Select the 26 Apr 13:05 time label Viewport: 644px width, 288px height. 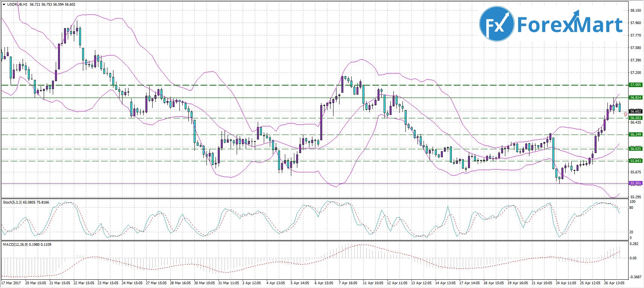615,283
